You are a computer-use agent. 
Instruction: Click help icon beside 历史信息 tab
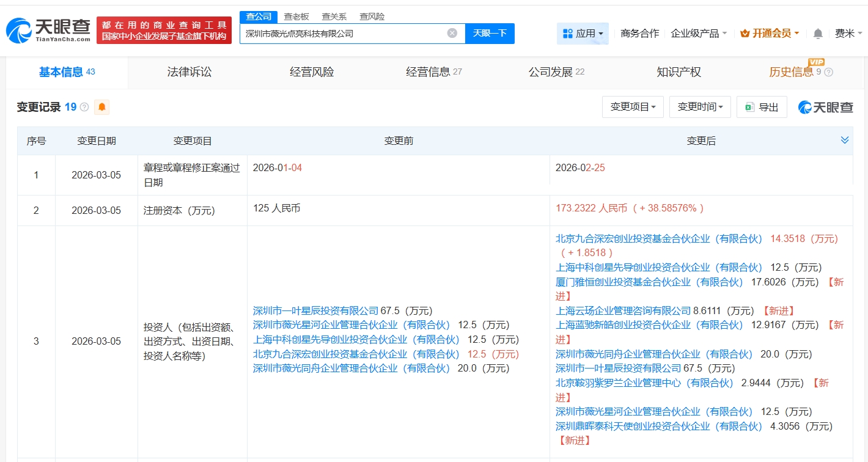pyautogui.click(x=828, y=73)
